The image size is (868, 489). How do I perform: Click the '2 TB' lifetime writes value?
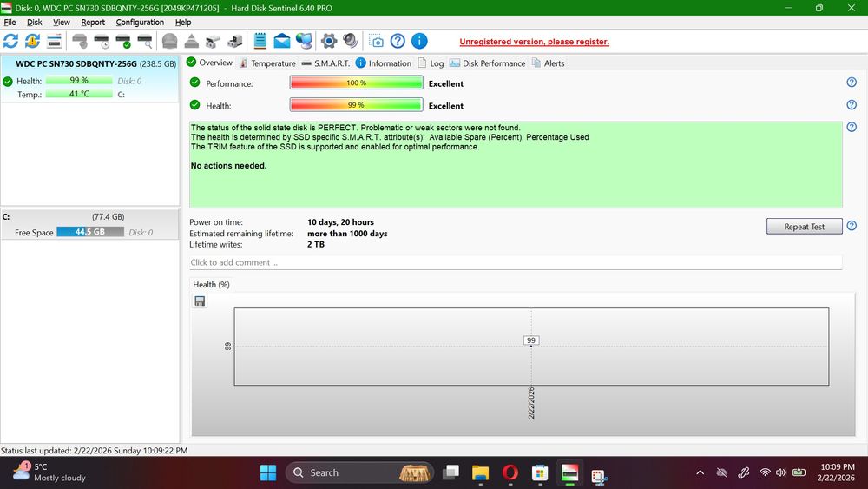click(x=316, y=244)
